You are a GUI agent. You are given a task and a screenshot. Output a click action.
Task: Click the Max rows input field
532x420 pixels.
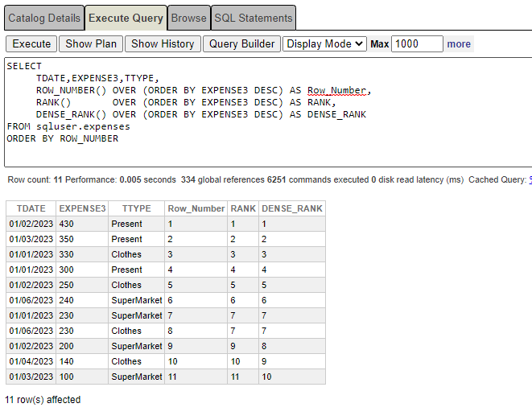coord(417,44)
